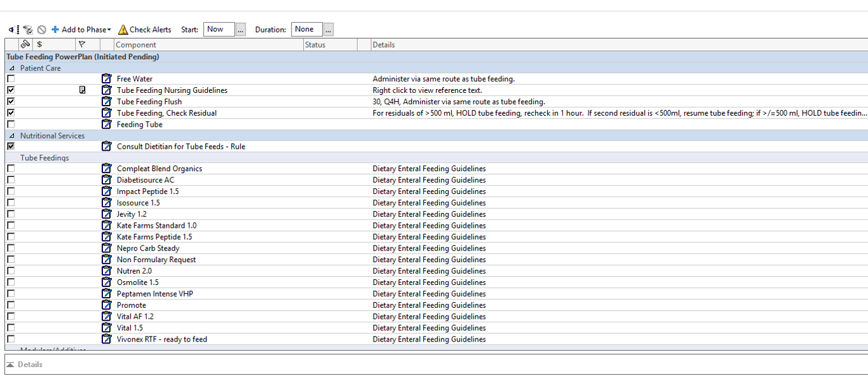
Task: Open the Add to Phase dropdown
Action: [81, 30]
